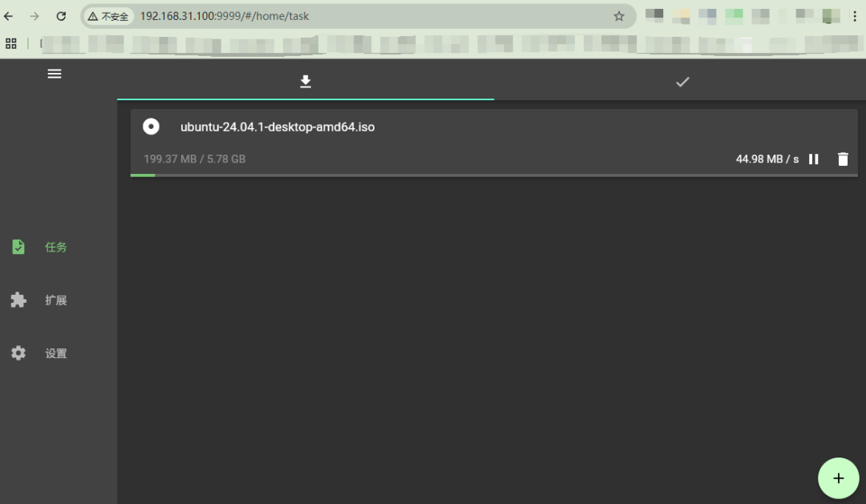Click the green task document icon
This screenshot has height=504, width=866.
(18, 247)
